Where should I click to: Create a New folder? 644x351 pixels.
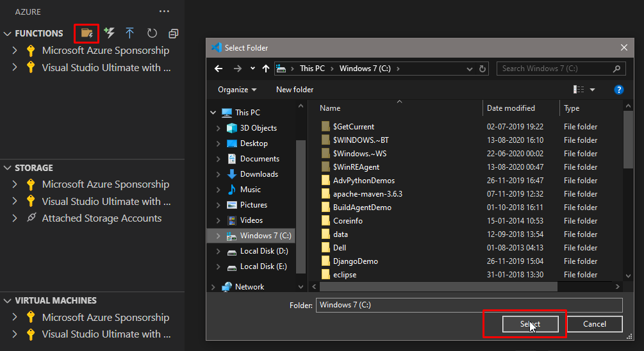point(295,90)
